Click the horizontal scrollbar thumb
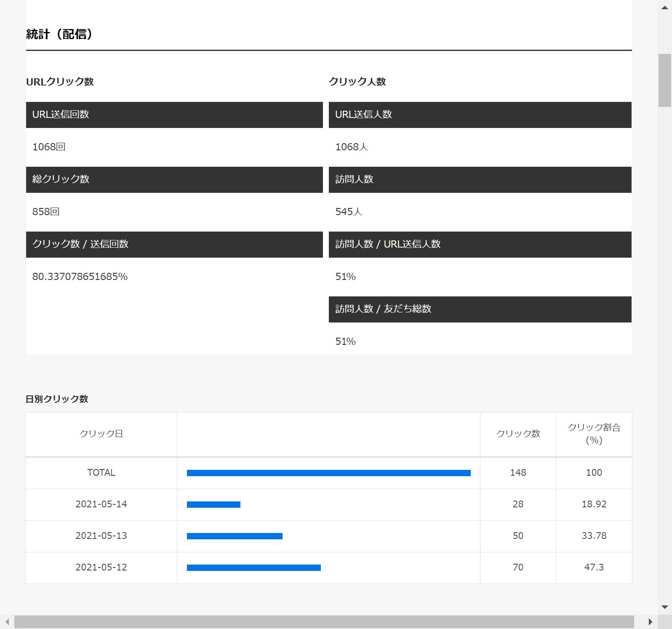This screenshot has width=672, height=629. click(x=324, y=622)
